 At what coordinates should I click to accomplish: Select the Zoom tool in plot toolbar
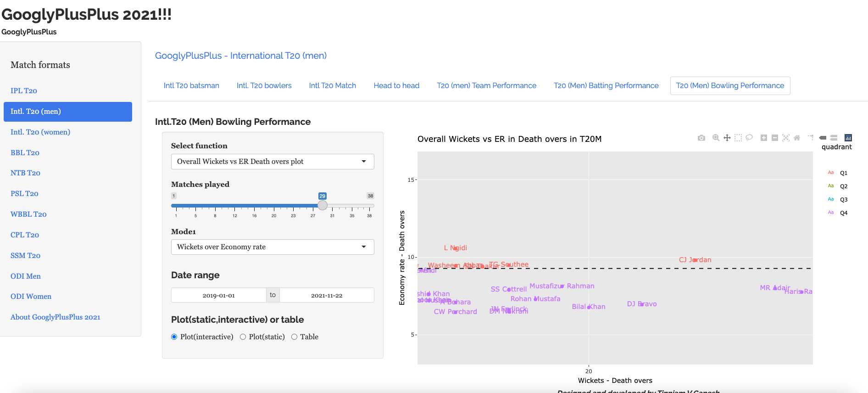(x=716, y=138)
